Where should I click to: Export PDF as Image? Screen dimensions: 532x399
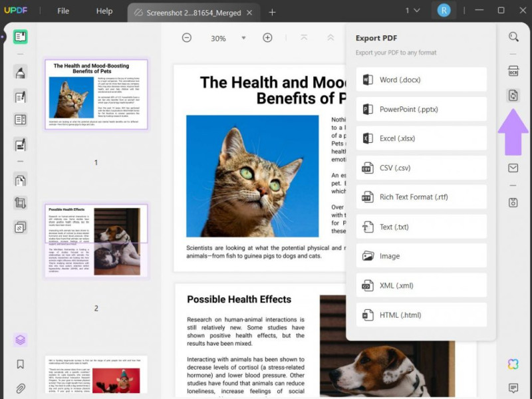422,256
